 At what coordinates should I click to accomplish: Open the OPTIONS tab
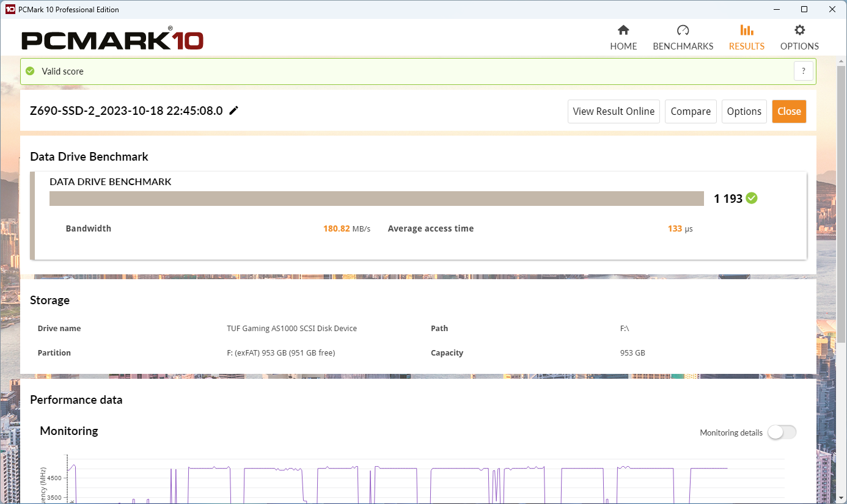(x=799, y=38)
